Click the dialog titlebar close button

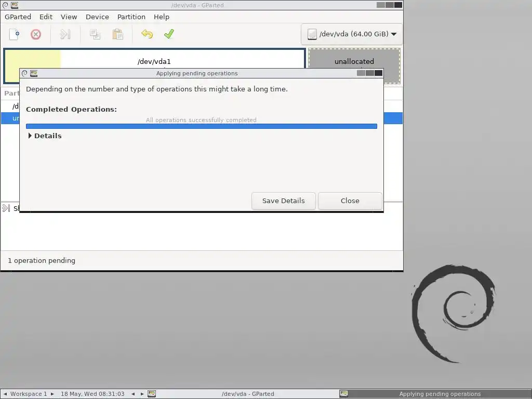point(379,73)
